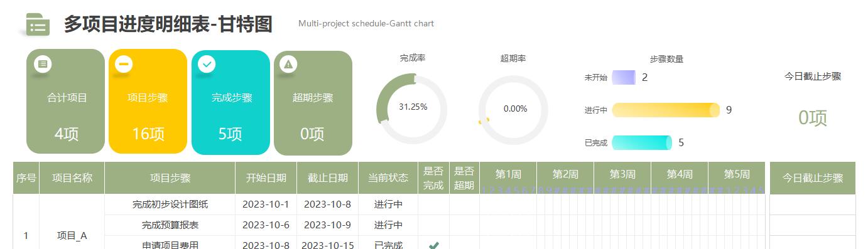
Task: Click the 完成率 chart title
Action: point(413,58)
